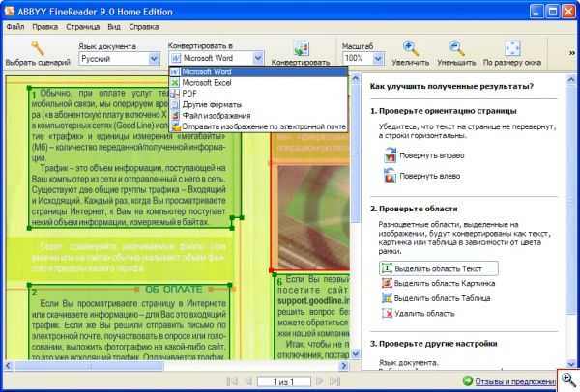580x392 pixels.
Task: Select Microsoft Excel from the dropdown list
Action: [x=258, y=83]
